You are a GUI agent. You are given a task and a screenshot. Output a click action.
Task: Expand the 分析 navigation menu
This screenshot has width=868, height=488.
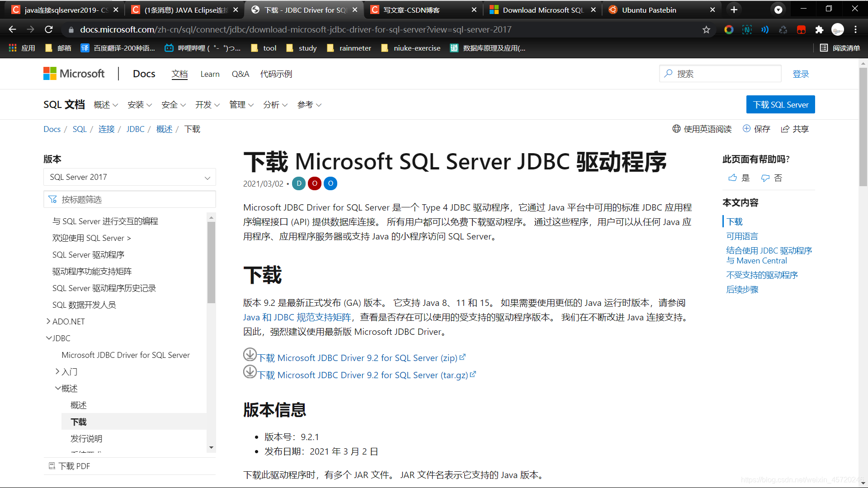tap(275, 105)
